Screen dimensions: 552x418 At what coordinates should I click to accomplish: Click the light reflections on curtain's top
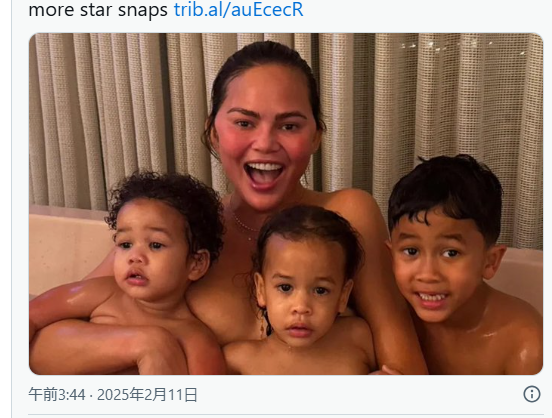pyautogui.click(x=461, y=46)
